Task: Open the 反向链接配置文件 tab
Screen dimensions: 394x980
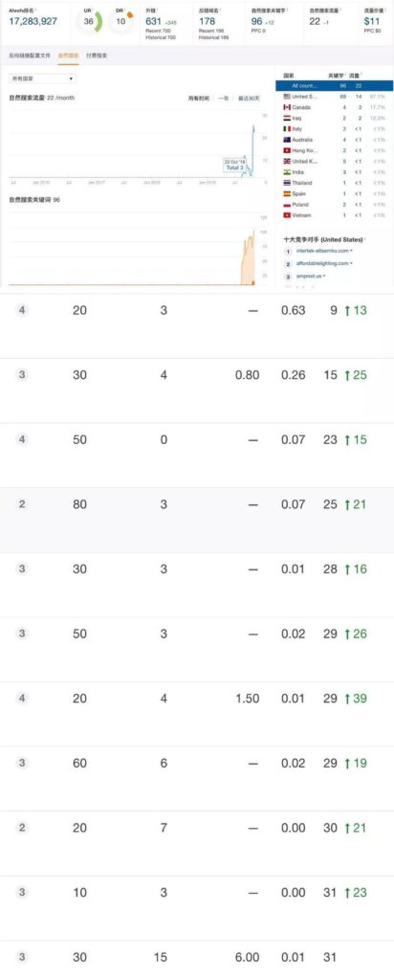Action: pos(28,56)
